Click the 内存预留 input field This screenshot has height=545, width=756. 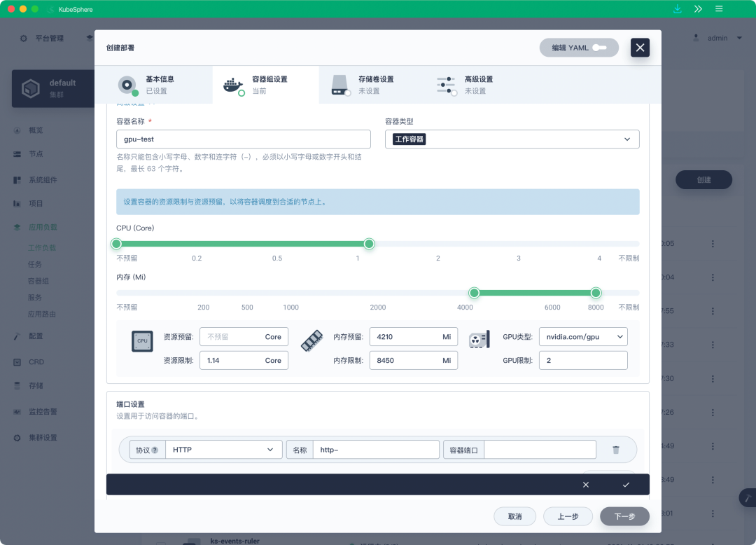point(414,337)
